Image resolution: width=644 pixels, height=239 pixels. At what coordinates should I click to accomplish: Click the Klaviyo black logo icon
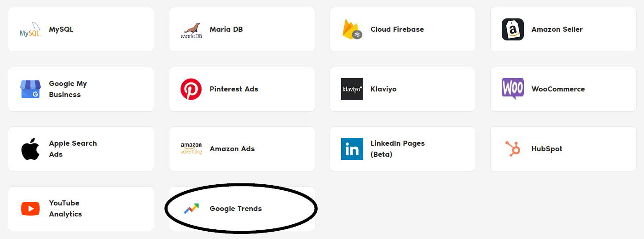pos(352,89)
